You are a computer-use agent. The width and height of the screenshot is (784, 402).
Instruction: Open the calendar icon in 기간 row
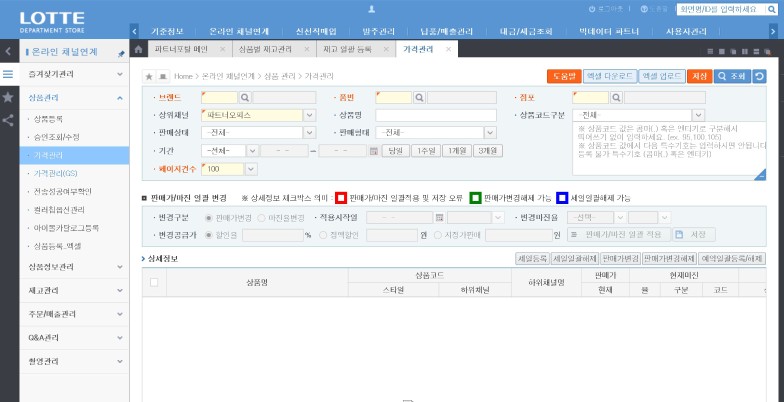tap(373, 150)
